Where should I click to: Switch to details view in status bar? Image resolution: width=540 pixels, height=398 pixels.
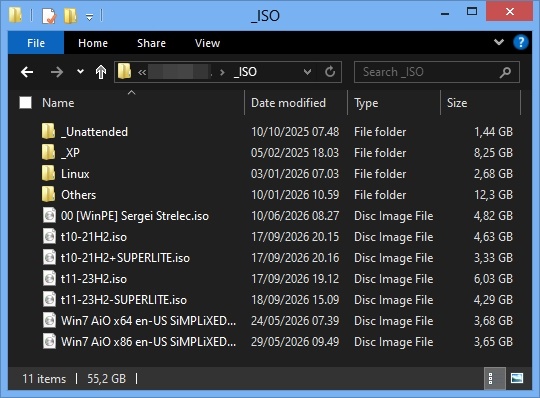(495, 378)
